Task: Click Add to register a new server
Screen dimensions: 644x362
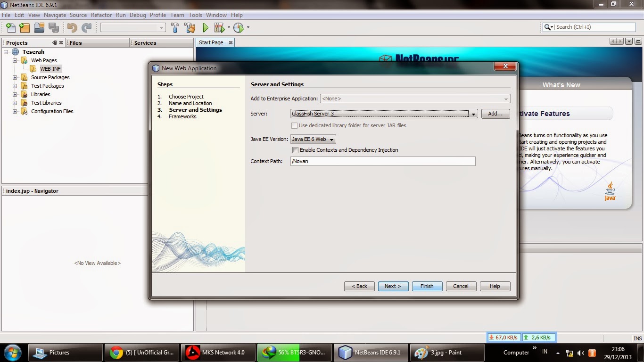Action: tap(495, 114)
